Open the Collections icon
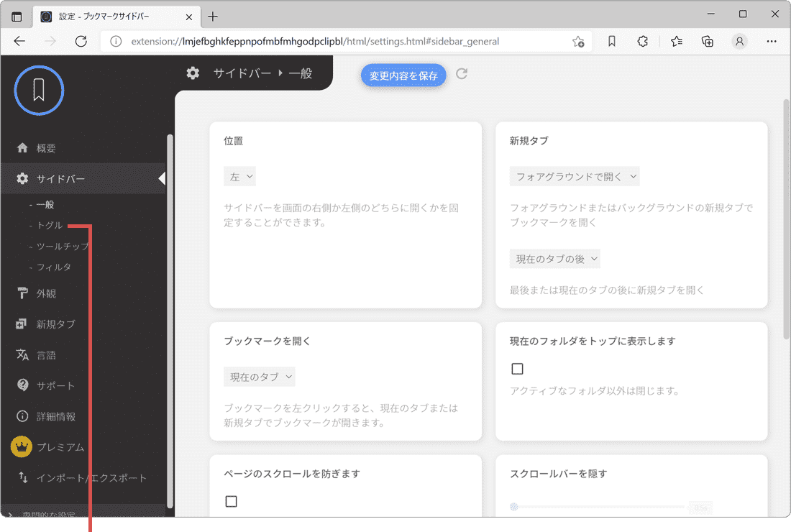Viewport: 791px width, 532px height. (708, 42)
